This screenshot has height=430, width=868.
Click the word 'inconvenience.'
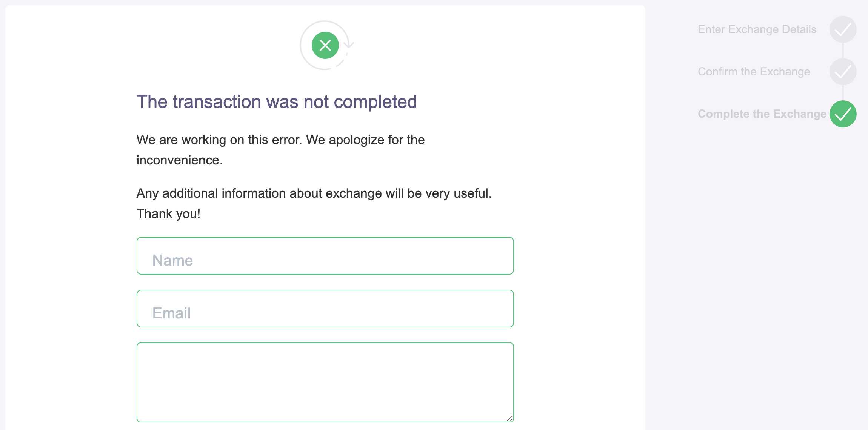[x=179, y=160]
